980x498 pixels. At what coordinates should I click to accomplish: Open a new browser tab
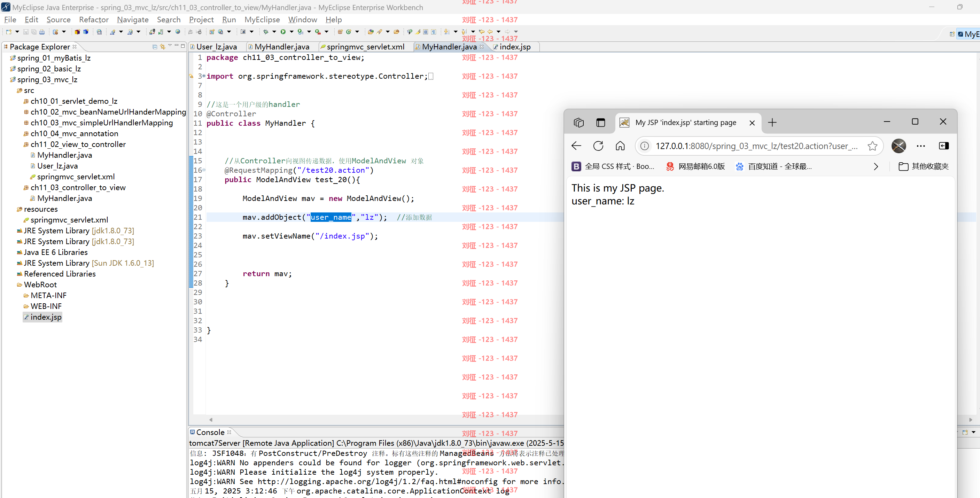click(x=772, y=123)
